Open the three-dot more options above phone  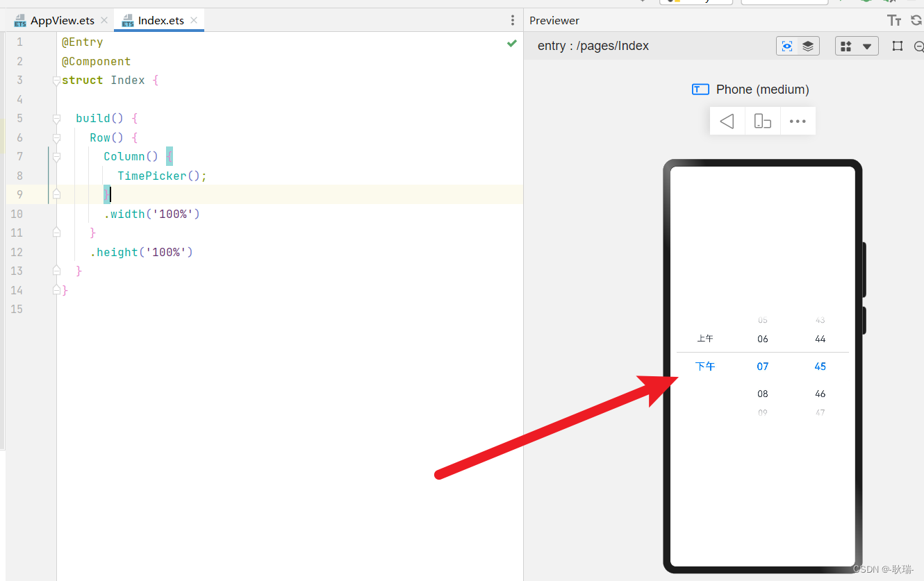[798, 121]
